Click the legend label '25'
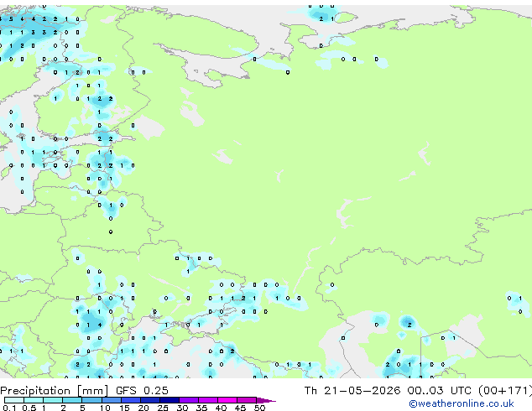The width and height of the screenshot is (532, 411). pos(163,408)
